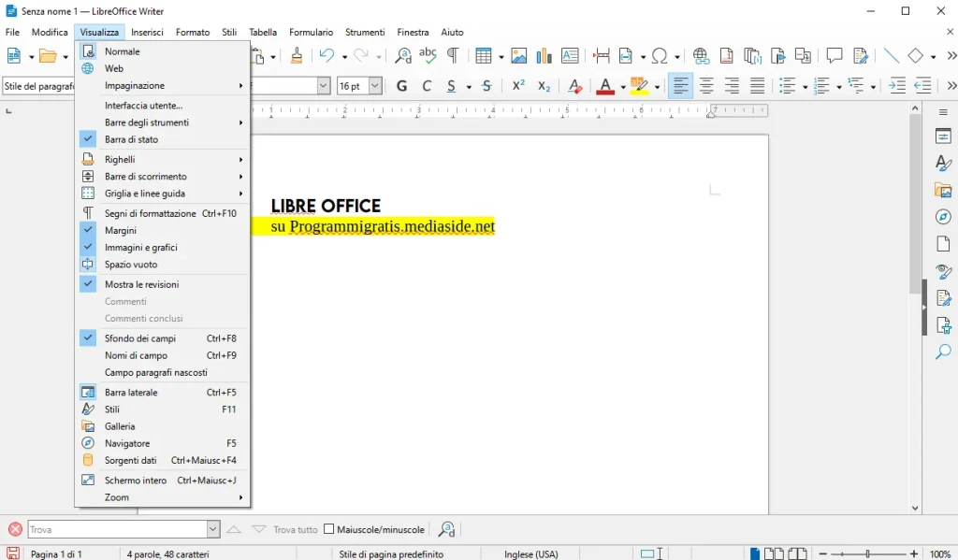Expand Griglia e linee guida submenu
The image size is (958, 560).
162,194
